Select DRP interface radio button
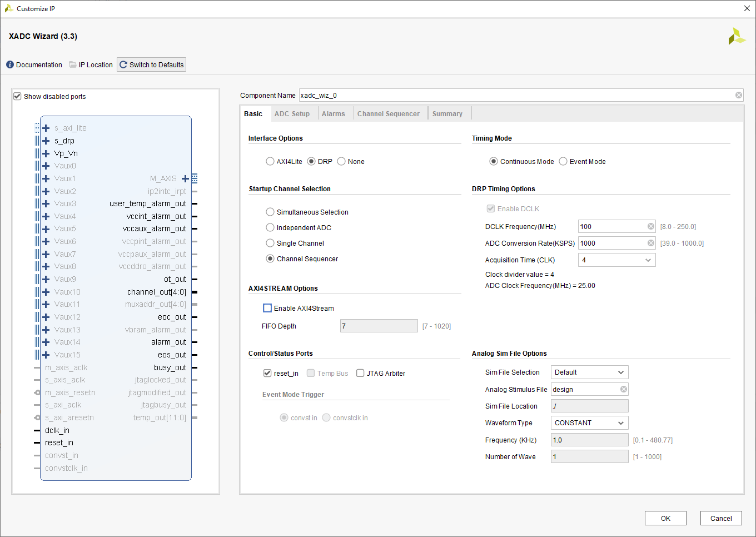This screenshot has width=756, height=537. coord(311,161)
